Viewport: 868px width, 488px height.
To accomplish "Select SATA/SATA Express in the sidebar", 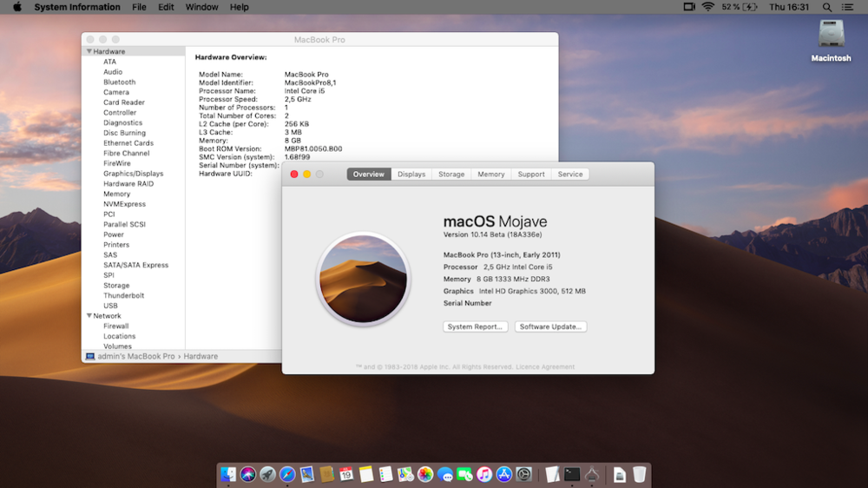I will pyautogui.click(x=135, y=265).
